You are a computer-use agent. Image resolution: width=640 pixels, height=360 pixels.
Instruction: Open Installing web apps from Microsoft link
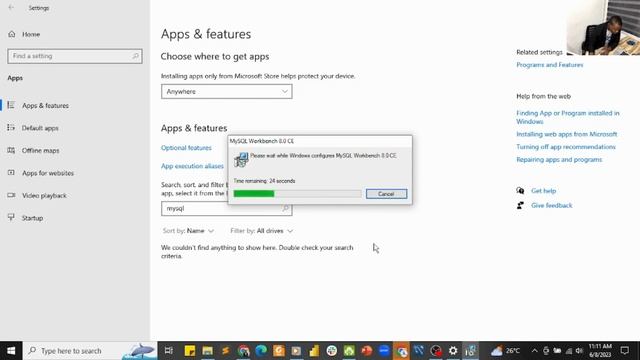(567, 134)
